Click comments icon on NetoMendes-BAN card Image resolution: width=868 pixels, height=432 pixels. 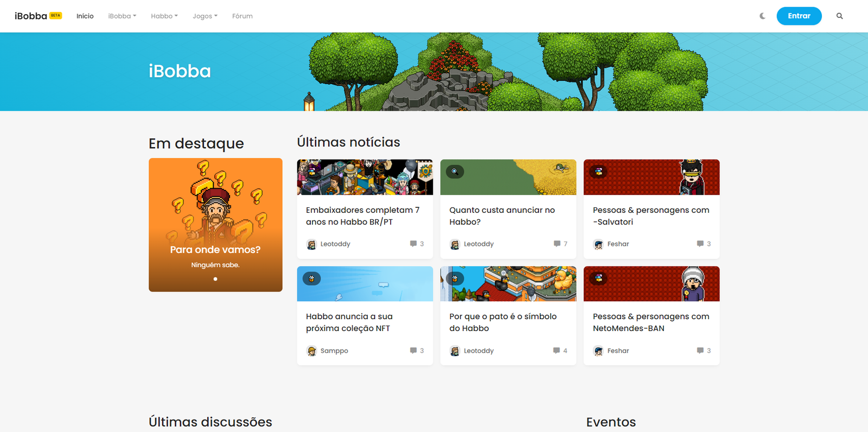coord(700,351)
